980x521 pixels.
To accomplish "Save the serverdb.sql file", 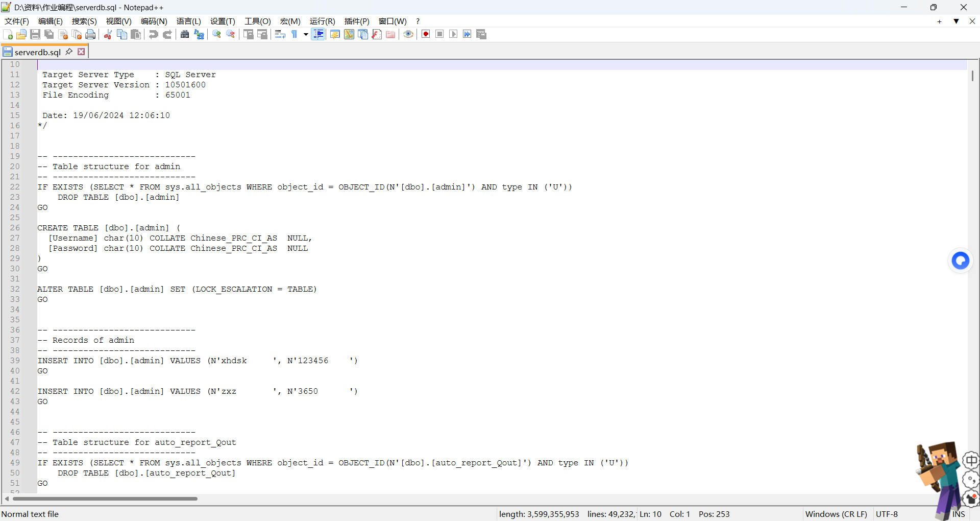I will 35,34.
